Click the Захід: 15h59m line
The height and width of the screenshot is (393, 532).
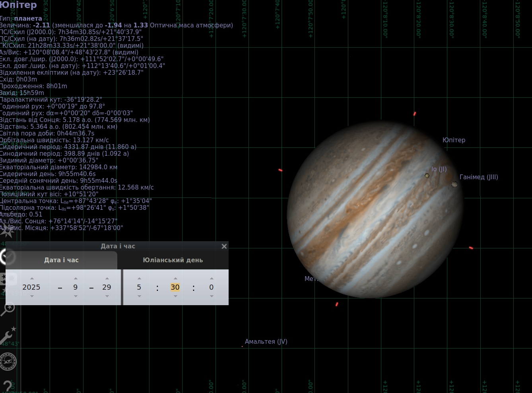point(22,93)
